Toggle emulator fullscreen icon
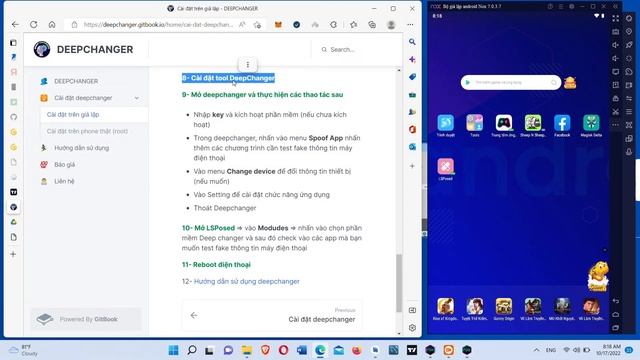 [616, 18]
